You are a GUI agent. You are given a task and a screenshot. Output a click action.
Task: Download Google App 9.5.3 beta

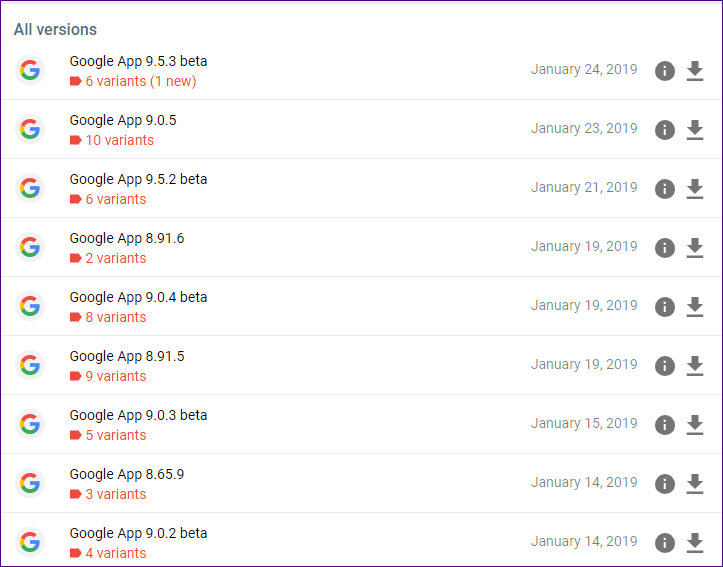(694, 71)
